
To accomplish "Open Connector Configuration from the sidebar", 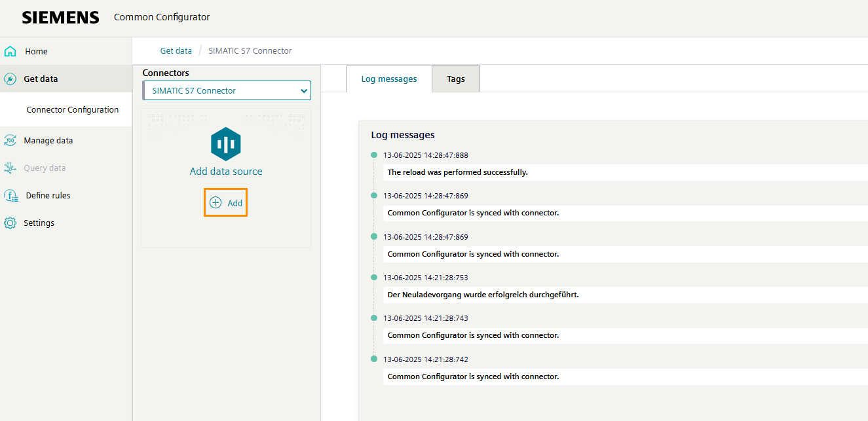I will (x=73, y=109).
